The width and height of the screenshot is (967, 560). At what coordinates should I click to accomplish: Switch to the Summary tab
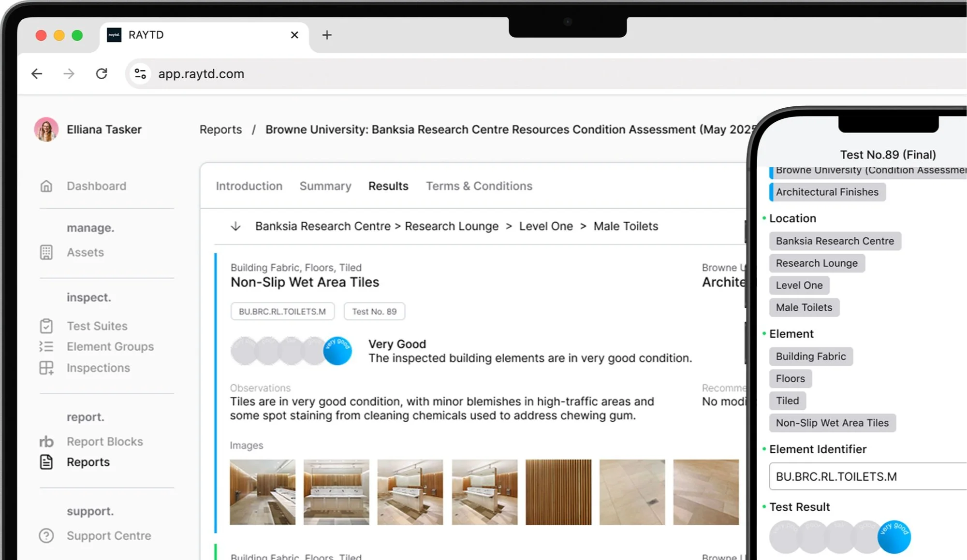click(x=325, y=186)
